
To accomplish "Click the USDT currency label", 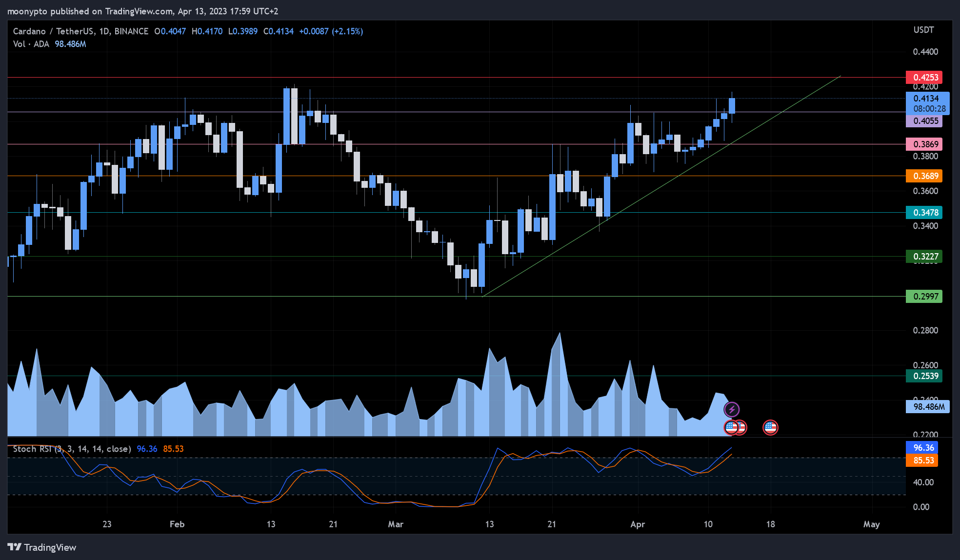I will 923,30.
